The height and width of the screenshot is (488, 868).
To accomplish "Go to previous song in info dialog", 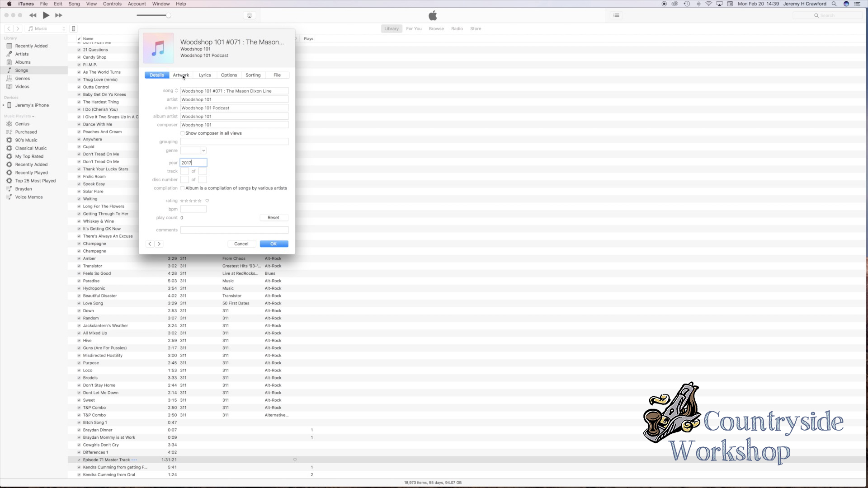I will pyautogui.click(x=150, y=244).
